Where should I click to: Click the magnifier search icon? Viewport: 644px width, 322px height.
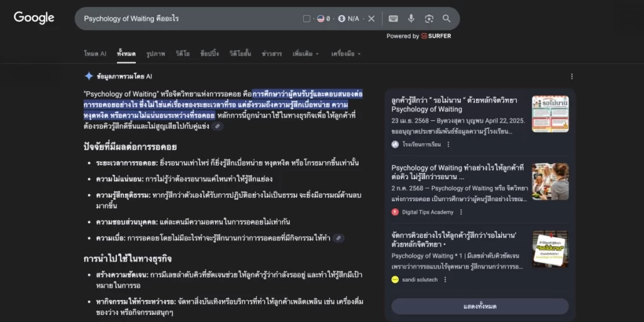click(x=447, y=18)
